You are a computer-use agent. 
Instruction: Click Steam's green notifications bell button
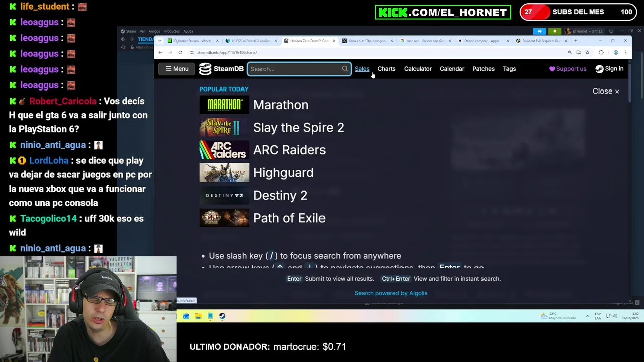(555, 31)
